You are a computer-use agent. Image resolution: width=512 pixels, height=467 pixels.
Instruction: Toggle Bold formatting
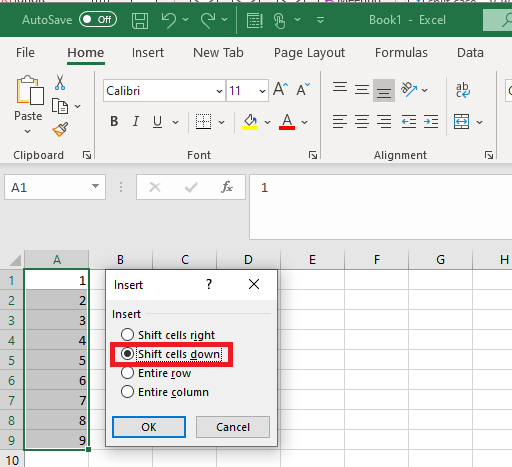[x=114, y=122]
